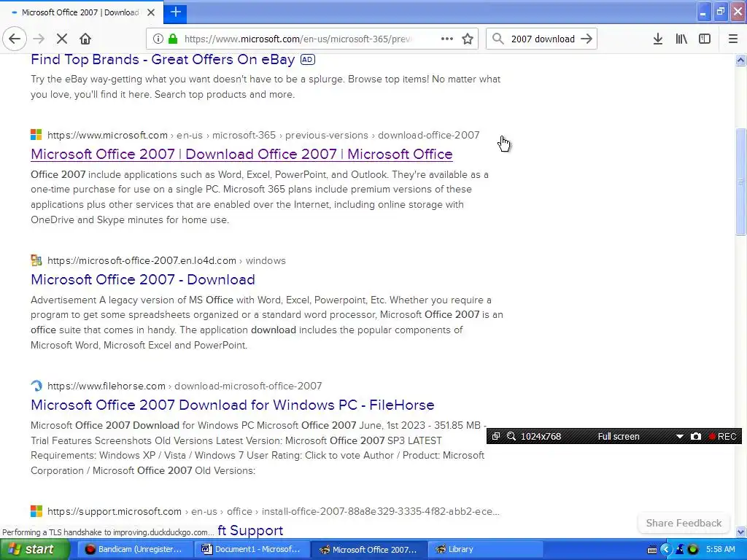Go back to the previous page

(x=15, y=39)
